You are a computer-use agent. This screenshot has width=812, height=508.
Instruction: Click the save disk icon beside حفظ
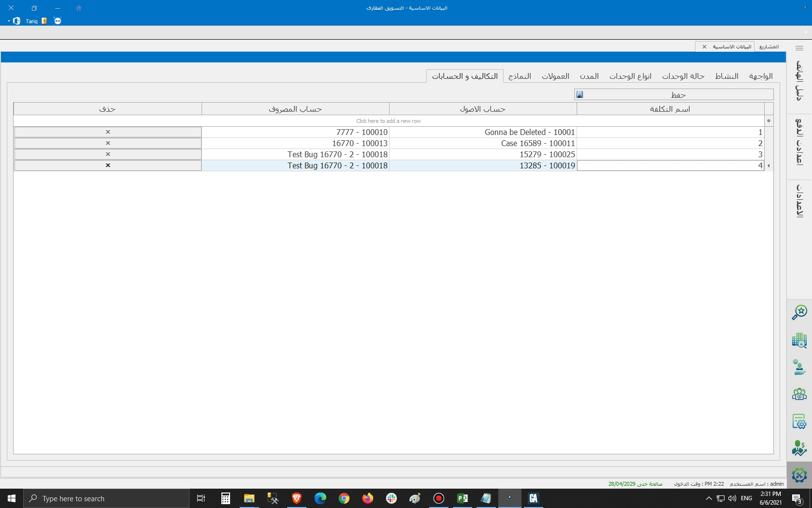pos(580,95)
